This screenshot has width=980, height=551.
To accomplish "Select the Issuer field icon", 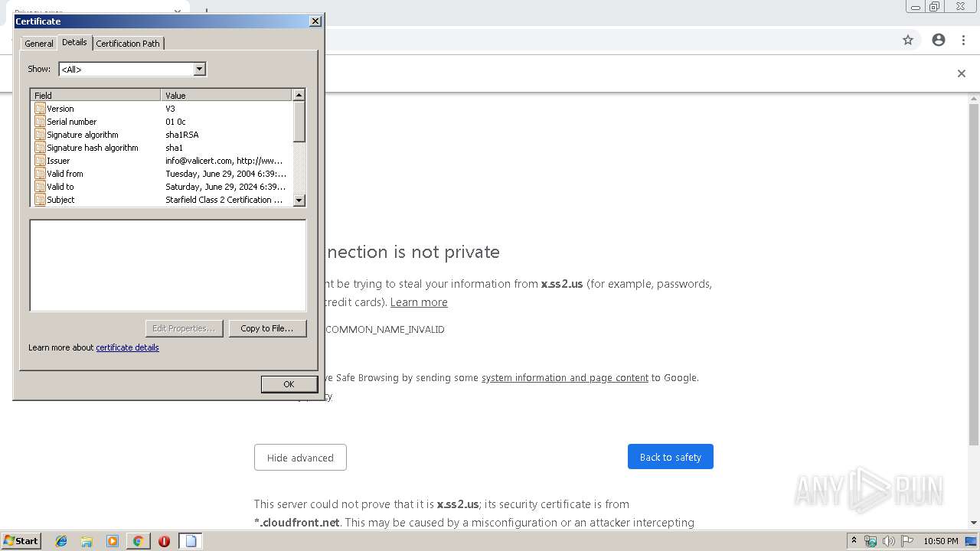I will (40, 161).
